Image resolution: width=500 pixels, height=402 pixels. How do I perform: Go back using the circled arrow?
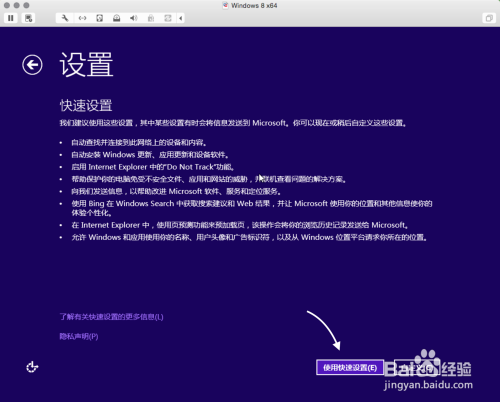[32, 65]
